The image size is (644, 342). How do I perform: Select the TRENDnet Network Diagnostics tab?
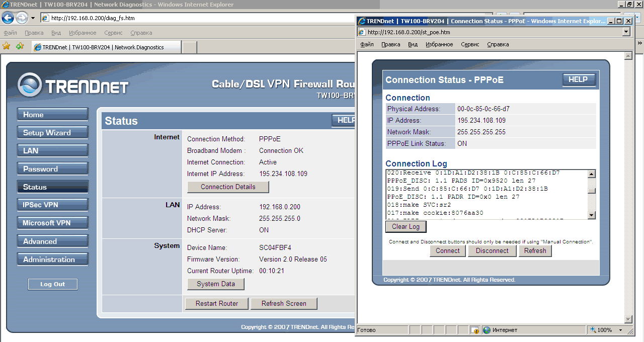106,47
